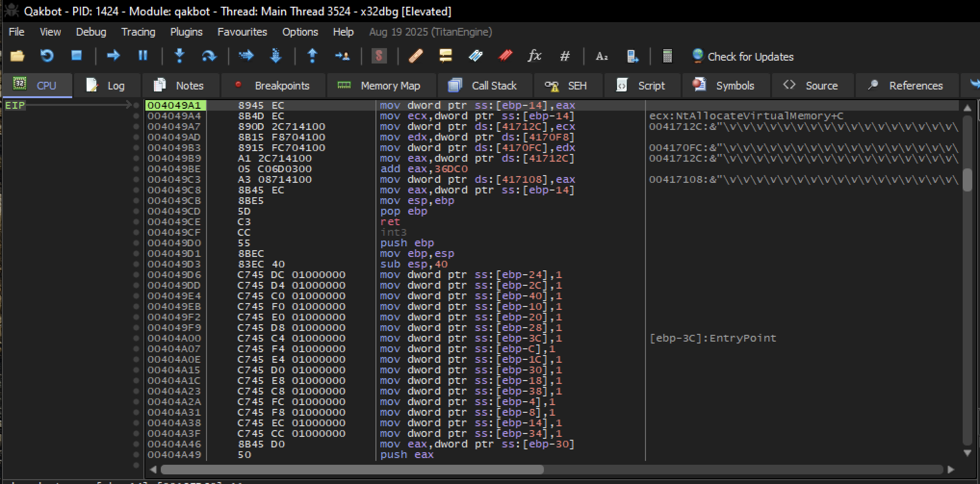Open String references with the Az icon

tap(602, 56)
